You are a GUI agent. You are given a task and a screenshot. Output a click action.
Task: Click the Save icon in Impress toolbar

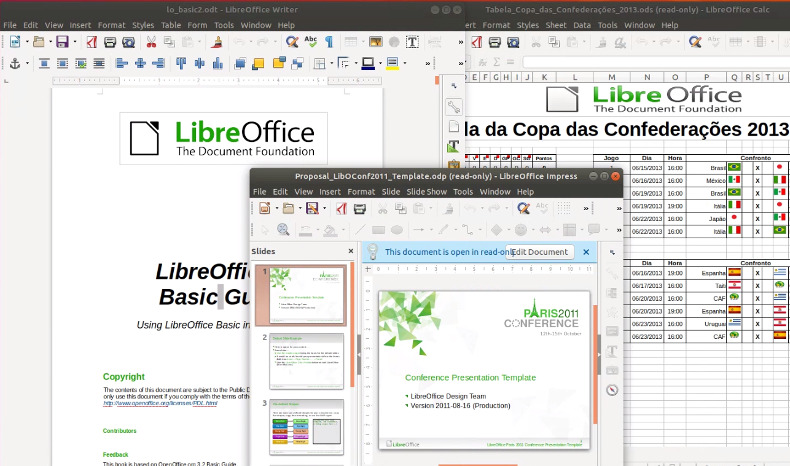312,208
